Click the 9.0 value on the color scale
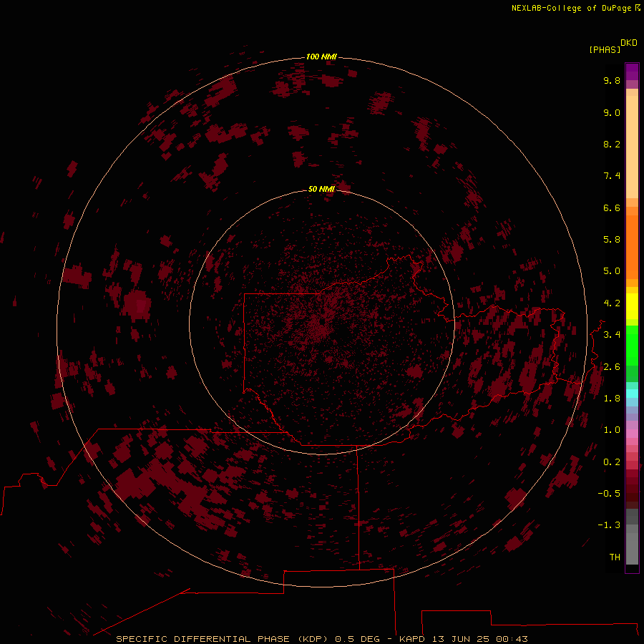 pos(612,112)
